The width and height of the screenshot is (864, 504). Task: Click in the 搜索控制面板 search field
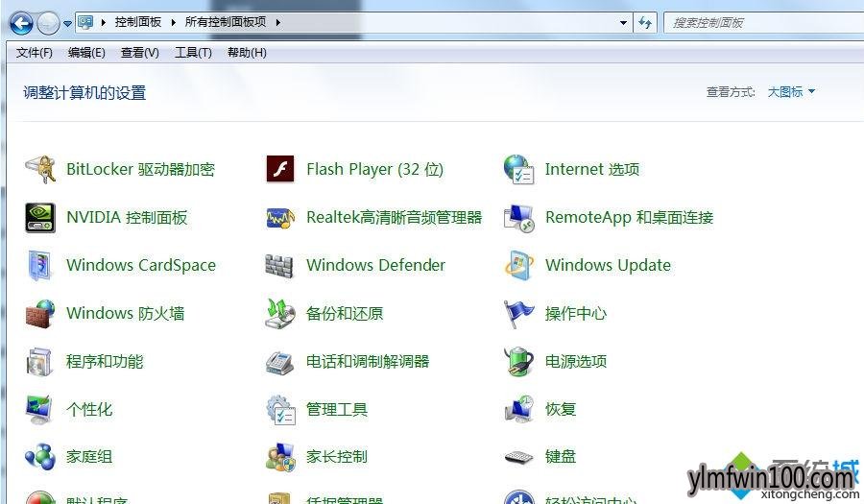764,23
